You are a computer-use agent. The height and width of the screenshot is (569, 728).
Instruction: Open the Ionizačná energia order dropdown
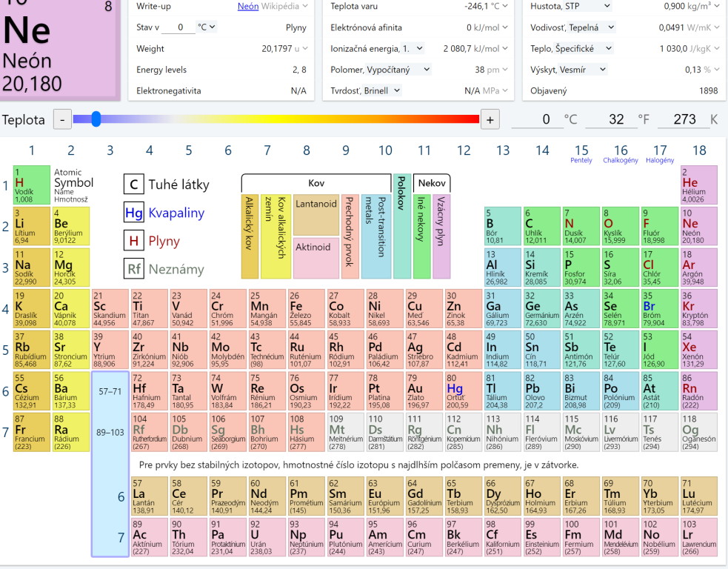420,48
